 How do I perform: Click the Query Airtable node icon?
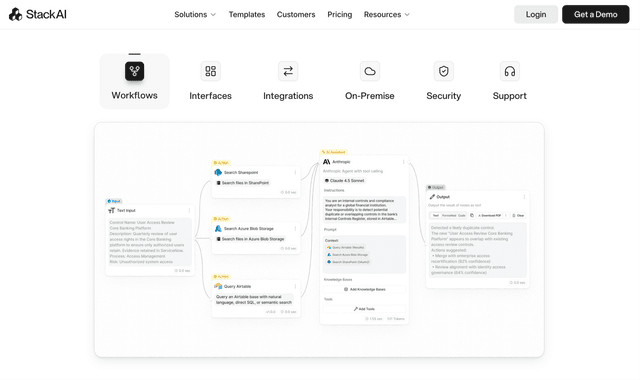pyautogui.click(x=218, y=286)
